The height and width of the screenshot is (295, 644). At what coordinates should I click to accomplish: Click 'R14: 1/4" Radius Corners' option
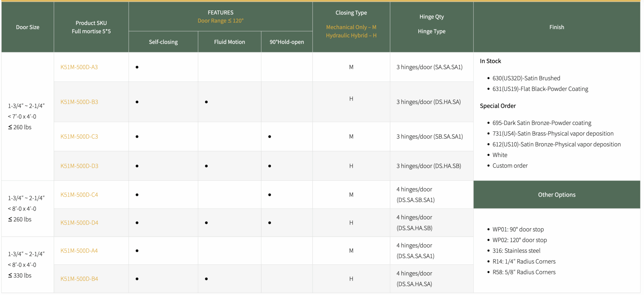524,262
